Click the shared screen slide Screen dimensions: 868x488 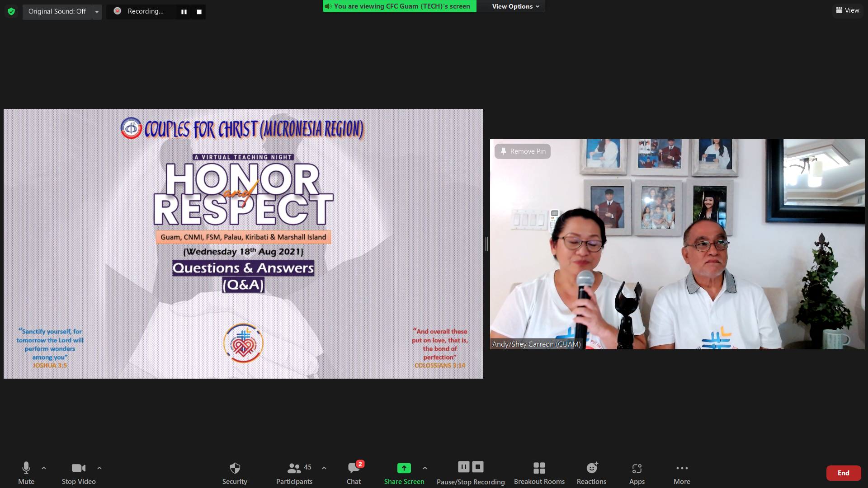pyautogui.click(x=243, y=244)
